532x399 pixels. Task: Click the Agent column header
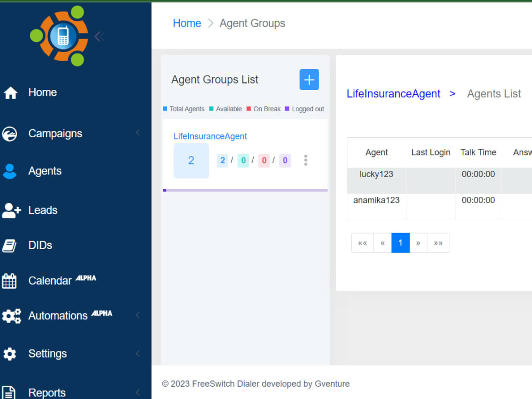coord(377,152)
